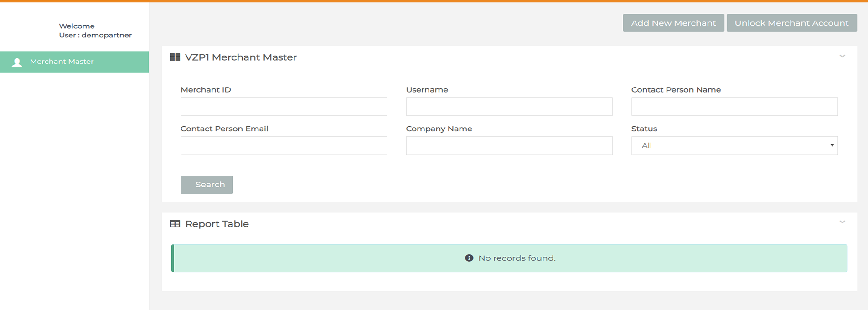Select the Contact Person Name field

[x=734, y=107]
